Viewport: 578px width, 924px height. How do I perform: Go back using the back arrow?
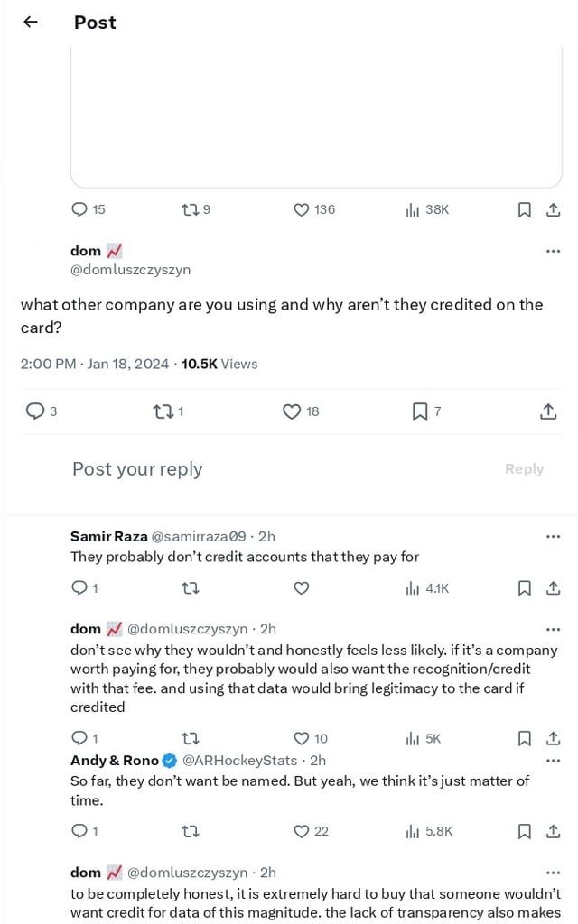click(31, 22)
